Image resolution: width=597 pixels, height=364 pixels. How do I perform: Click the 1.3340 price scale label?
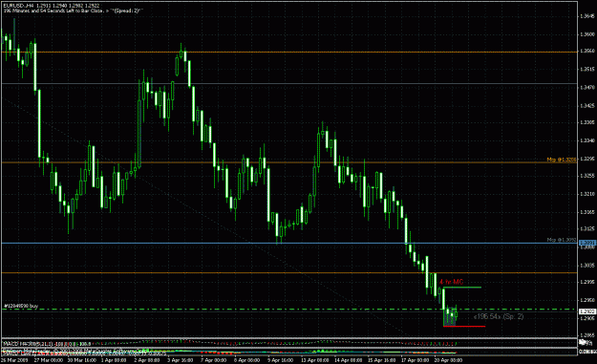tap(587, 140)
